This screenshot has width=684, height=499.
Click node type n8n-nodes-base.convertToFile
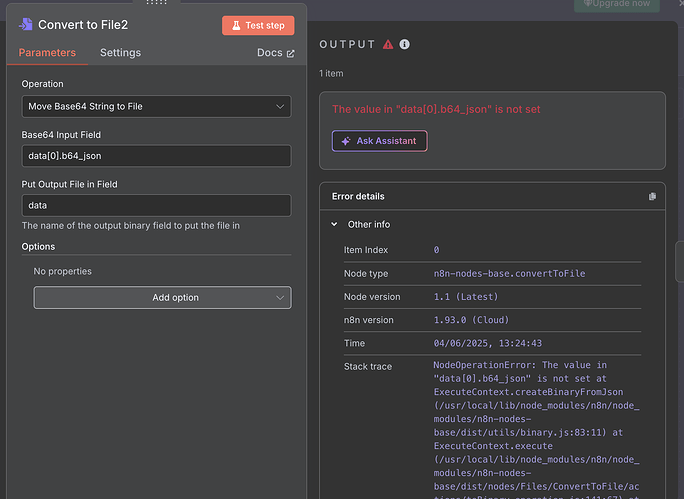pos(509,273)
